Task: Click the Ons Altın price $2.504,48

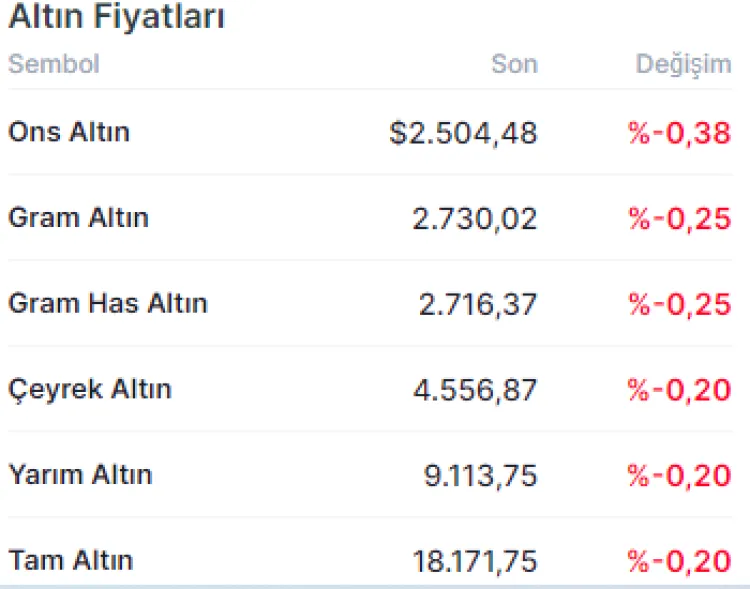Action: click(x=463, y=133)
